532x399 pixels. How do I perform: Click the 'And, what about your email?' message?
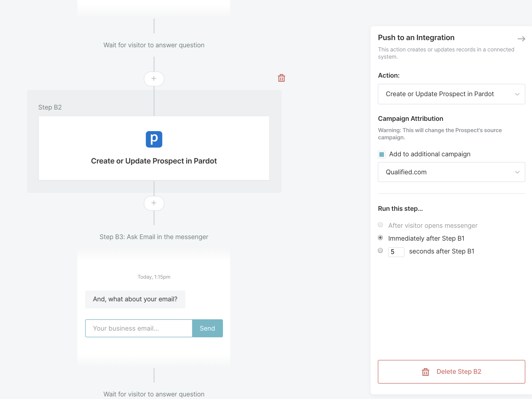[135, 299]
